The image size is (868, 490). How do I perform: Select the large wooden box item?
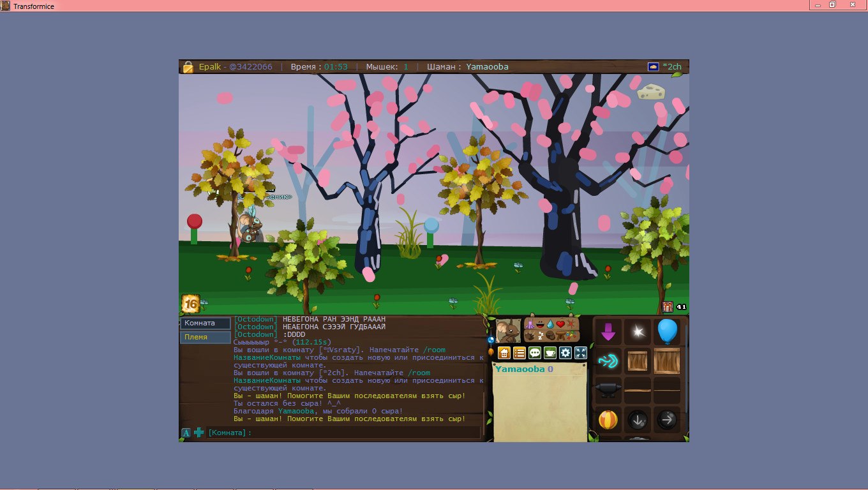tap(667, 361)
